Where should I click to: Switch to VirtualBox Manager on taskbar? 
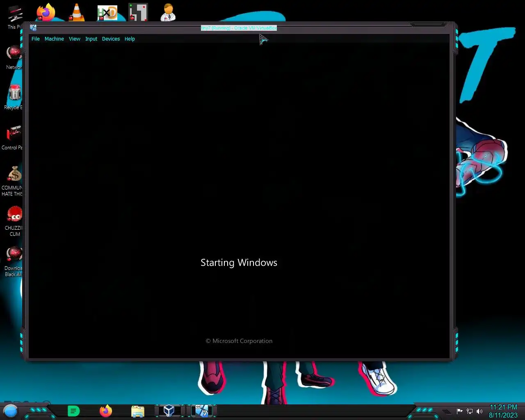(x=169, y=411)
